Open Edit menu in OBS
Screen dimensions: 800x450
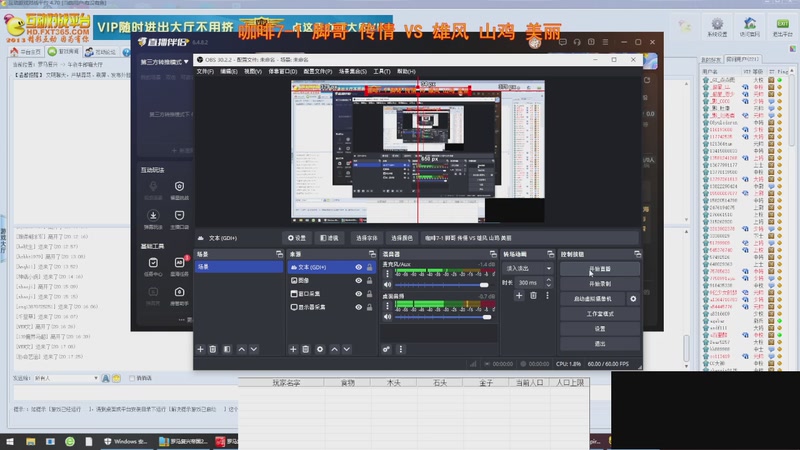pyautogui.click(x=229, y=71)
